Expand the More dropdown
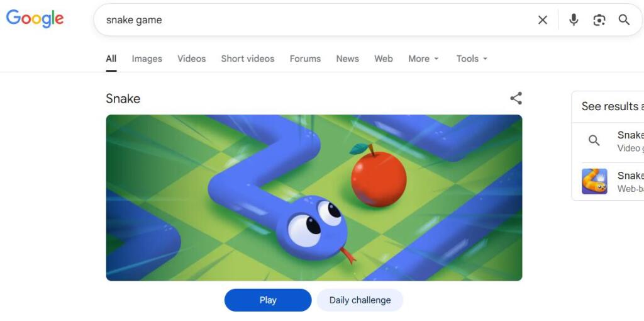This screenshot has height=321, width=644. [x=423, y=59]
